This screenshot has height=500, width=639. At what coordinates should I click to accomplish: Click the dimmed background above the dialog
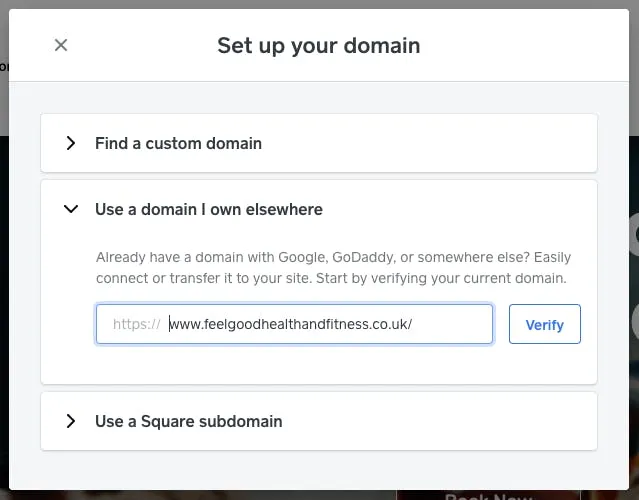(320, 4)
